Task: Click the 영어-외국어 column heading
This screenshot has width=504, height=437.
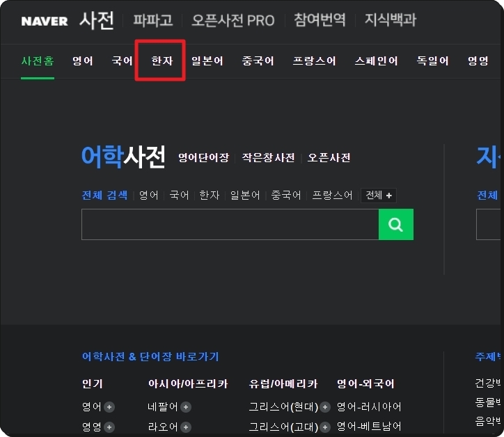Action: coord(365,383)
